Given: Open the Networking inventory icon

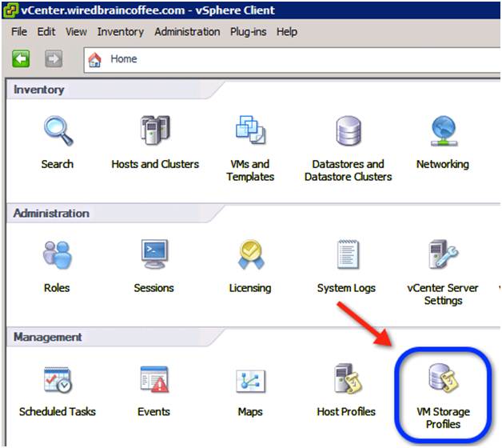Looking at the screenshot, I should (x=444, y=130).
